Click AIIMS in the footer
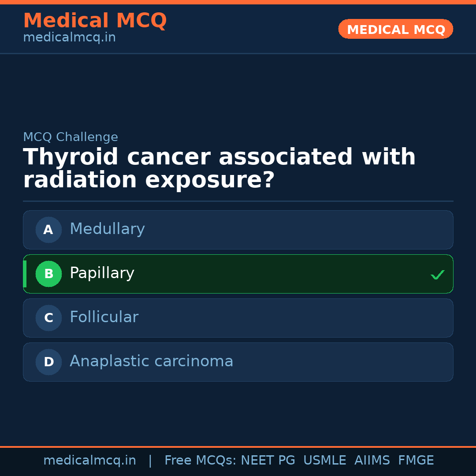Screen dimensions: 476x476 [x=372, y=461]
